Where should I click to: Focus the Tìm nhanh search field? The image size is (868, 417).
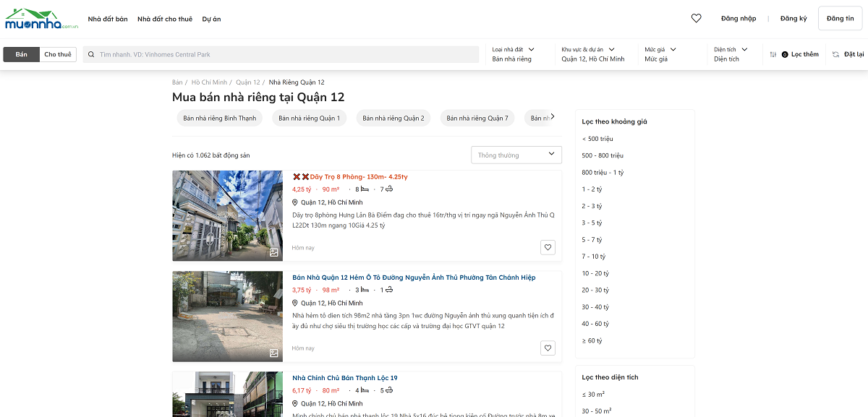point(281,54)
